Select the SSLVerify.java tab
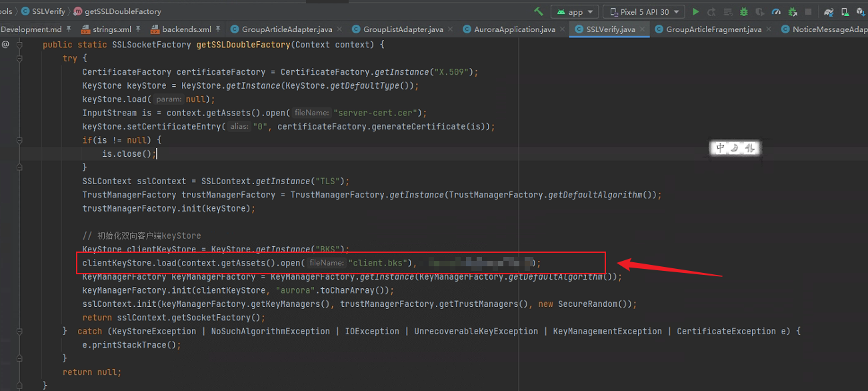 (610, 29)
